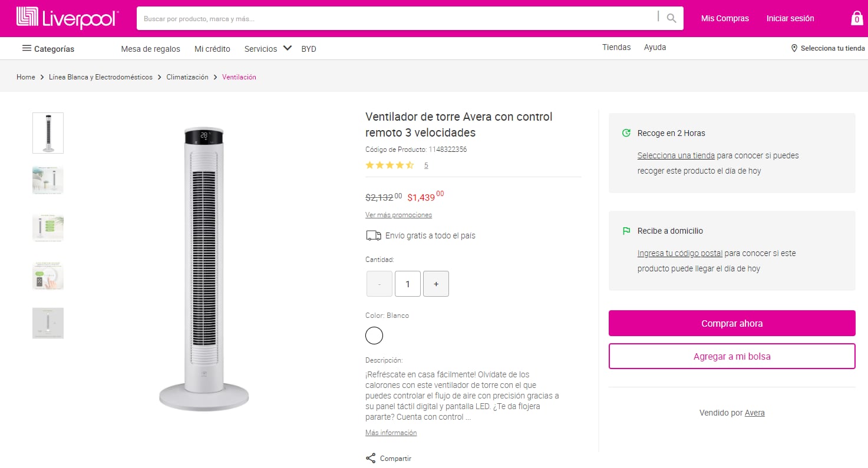The height and width of the screenshot is (468, 868).
Task: Open the shopping bag icon
Action: 856,18
